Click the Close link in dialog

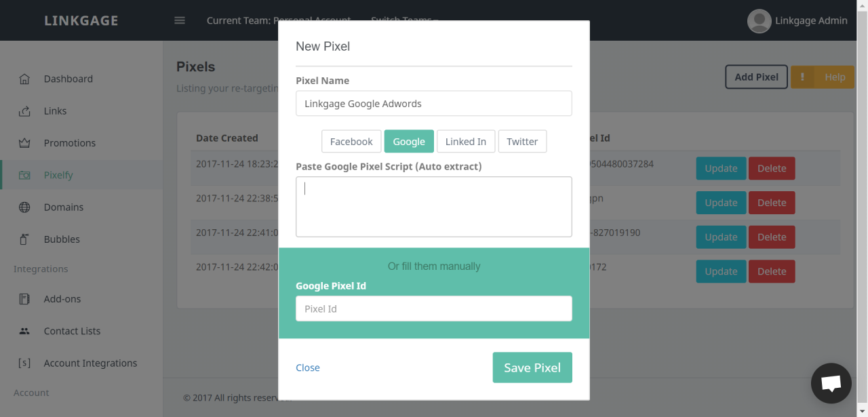(308, 368)
